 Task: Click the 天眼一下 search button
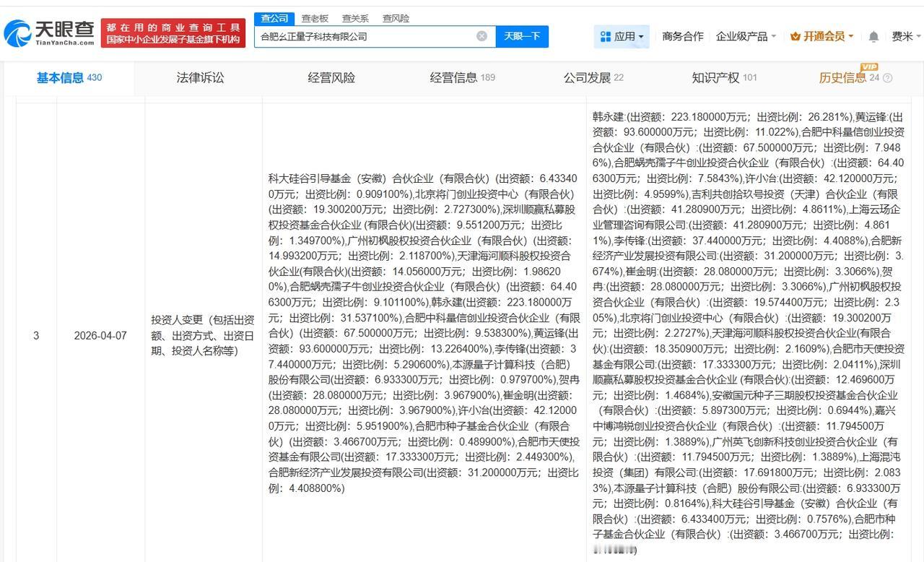[522, 36]
